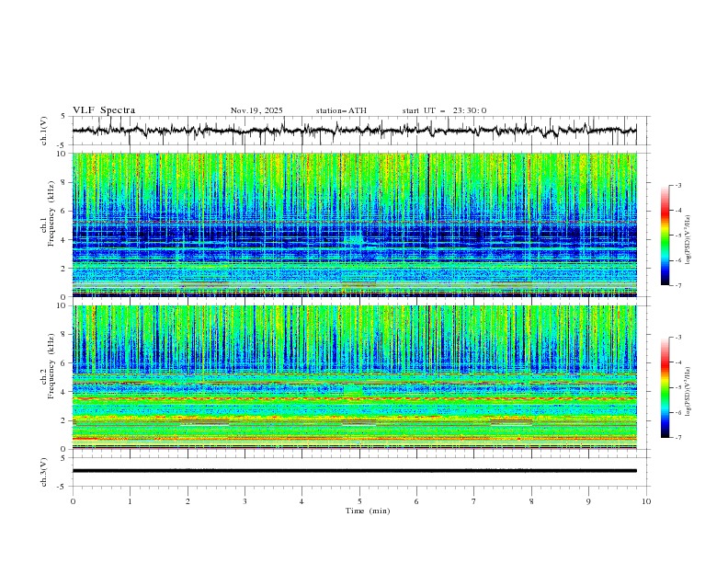Click the ch.1 spectrogram panel
The height and width of the screenshot is (563, 728).
coord(354,224)
